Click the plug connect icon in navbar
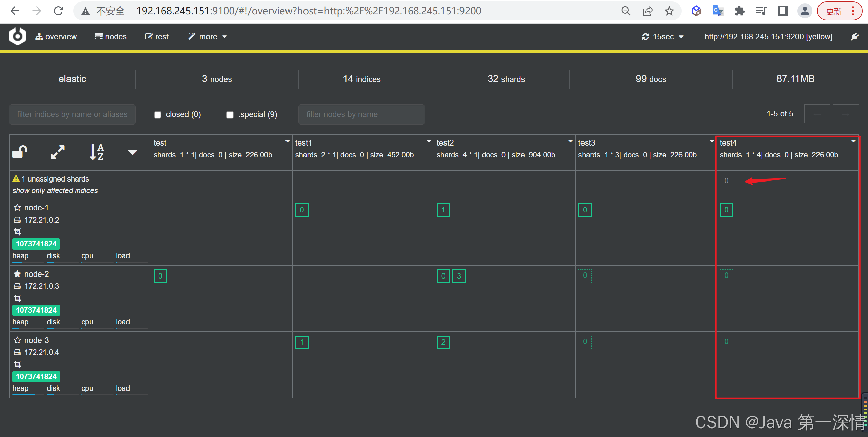The height and width of the screenshot is (437, 868). click(854, 37)
